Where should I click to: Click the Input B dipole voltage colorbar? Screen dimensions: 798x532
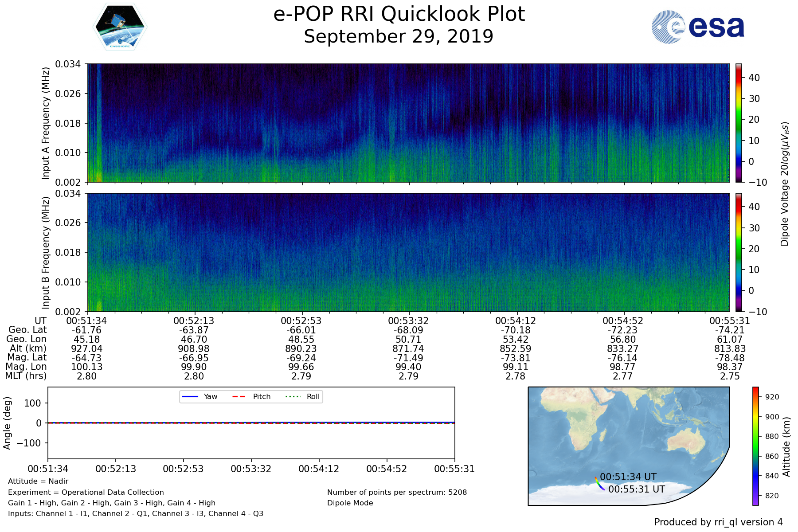pos(739,252)
